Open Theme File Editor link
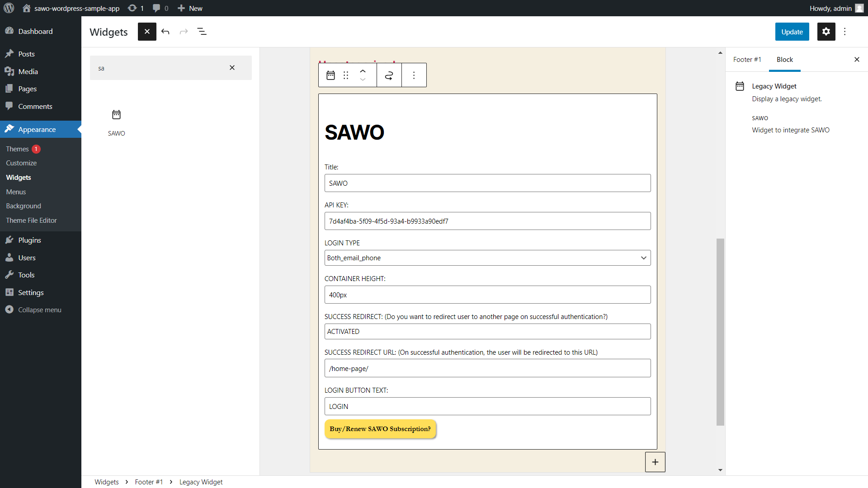The width and height of the screenshot is (868, 488). pyautogui.click(x=31, y=221)
